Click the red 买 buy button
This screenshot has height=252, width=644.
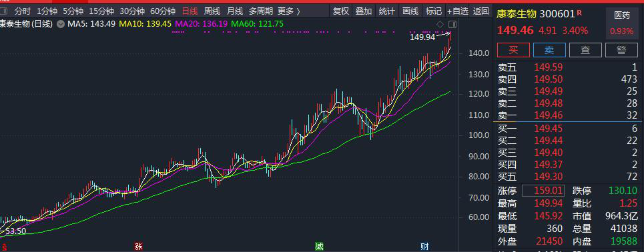click(513, 50)
